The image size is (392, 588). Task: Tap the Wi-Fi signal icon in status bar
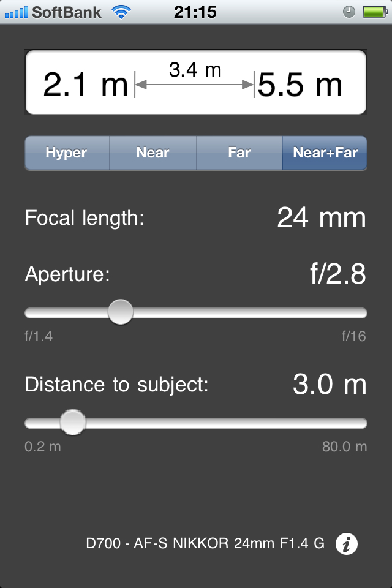coord(121,12)
